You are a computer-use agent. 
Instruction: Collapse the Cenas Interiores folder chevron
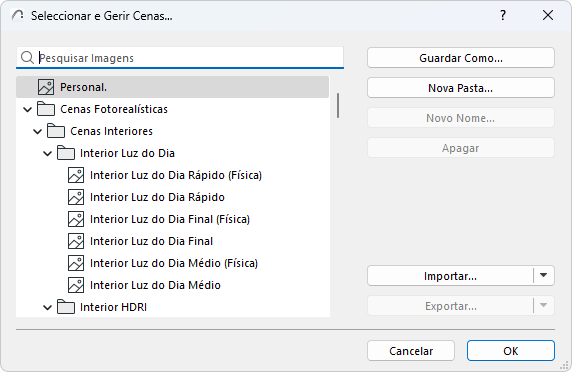(38, 131)
